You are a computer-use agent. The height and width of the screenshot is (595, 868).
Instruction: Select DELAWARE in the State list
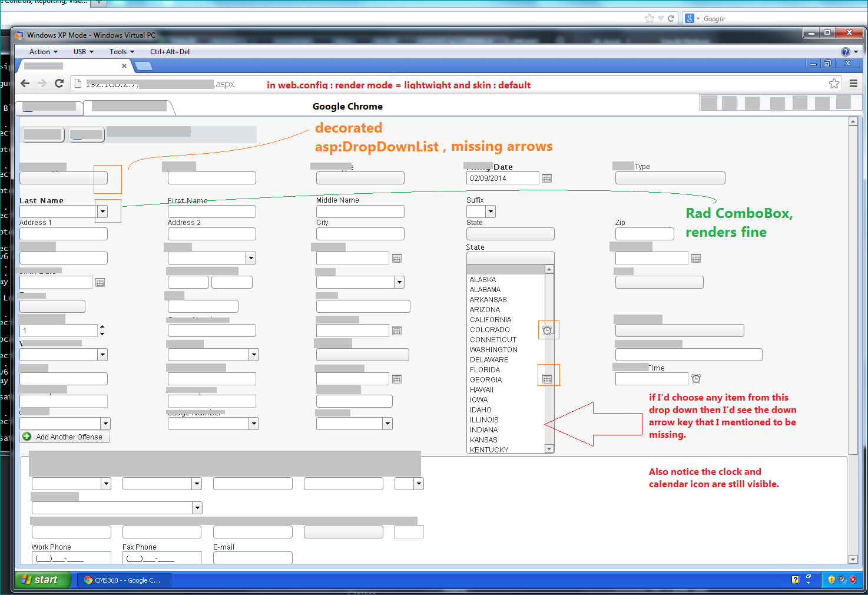(506, 360)
